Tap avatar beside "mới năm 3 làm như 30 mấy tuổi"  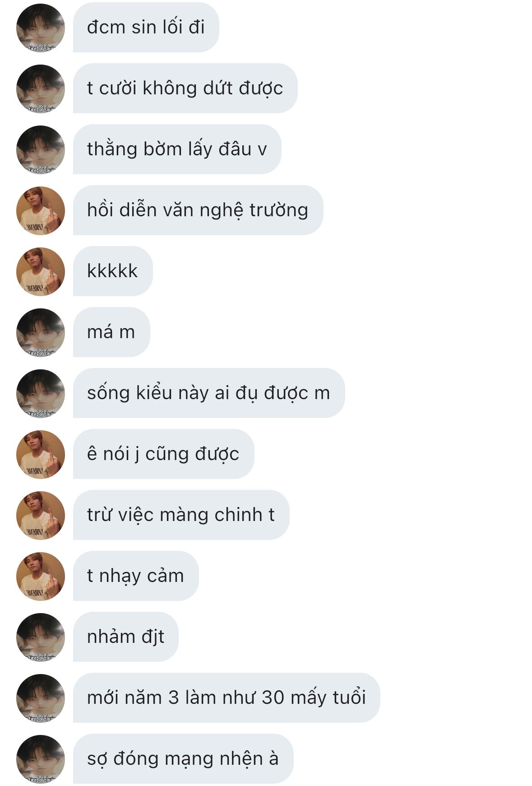[41, 698]
